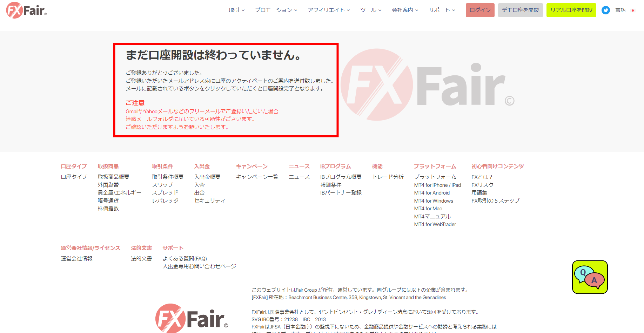Screen dimensions: 644x333
Task: Open the 口座タイプ footer link
Action: click(74, 177)
